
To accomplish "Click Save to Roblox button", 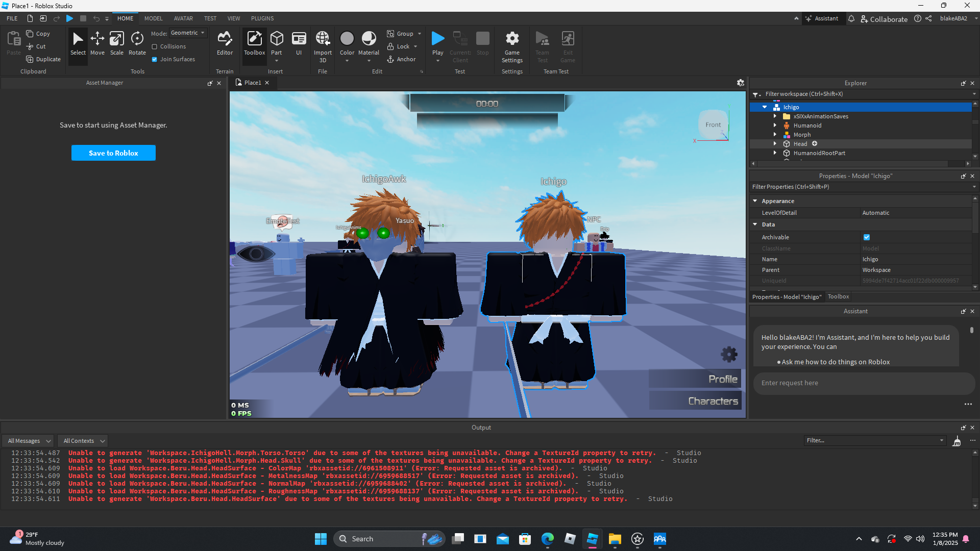I will [x=113, y=153].
